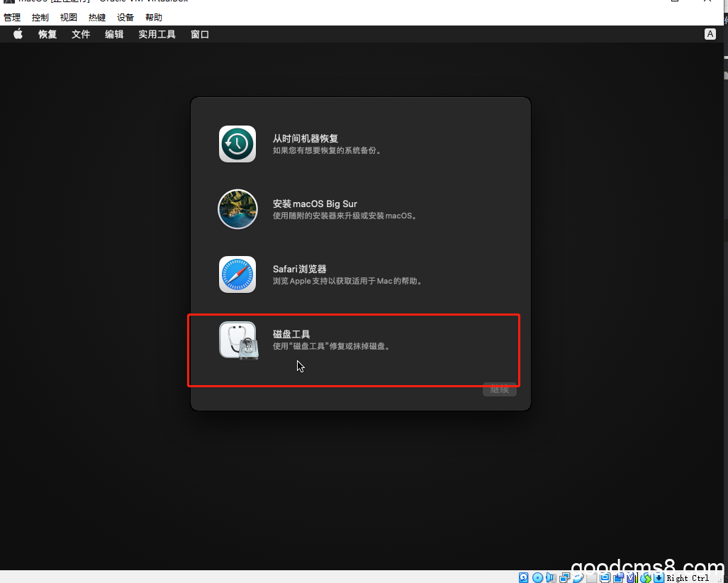This screenshot has height=583, width=728.
Task: Click the VirtualBox recording status icon
Action: click(618, 577)
